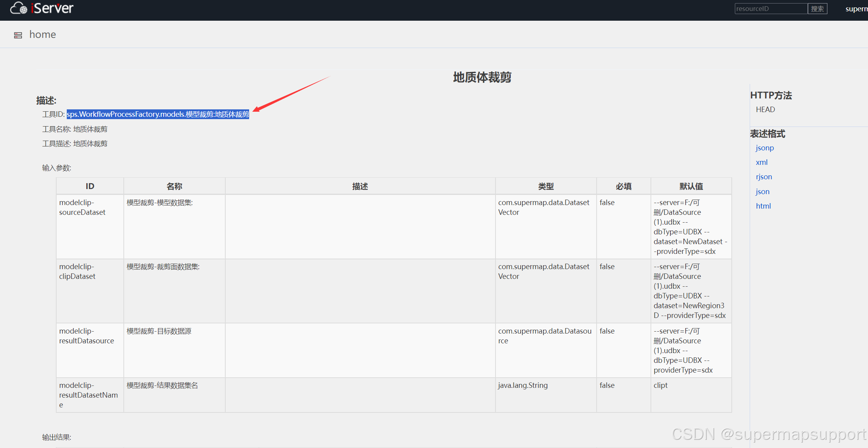Screen dimensions: 868x448
Task: Click the 地质体裁剪 page title
Action: point(482,77)
